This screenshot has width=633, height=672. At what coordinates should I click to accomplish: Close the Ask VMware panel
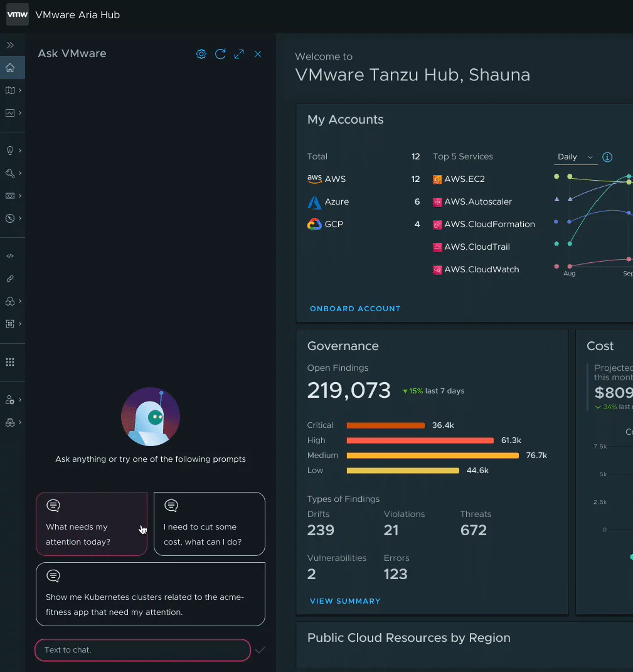(258, 54)
